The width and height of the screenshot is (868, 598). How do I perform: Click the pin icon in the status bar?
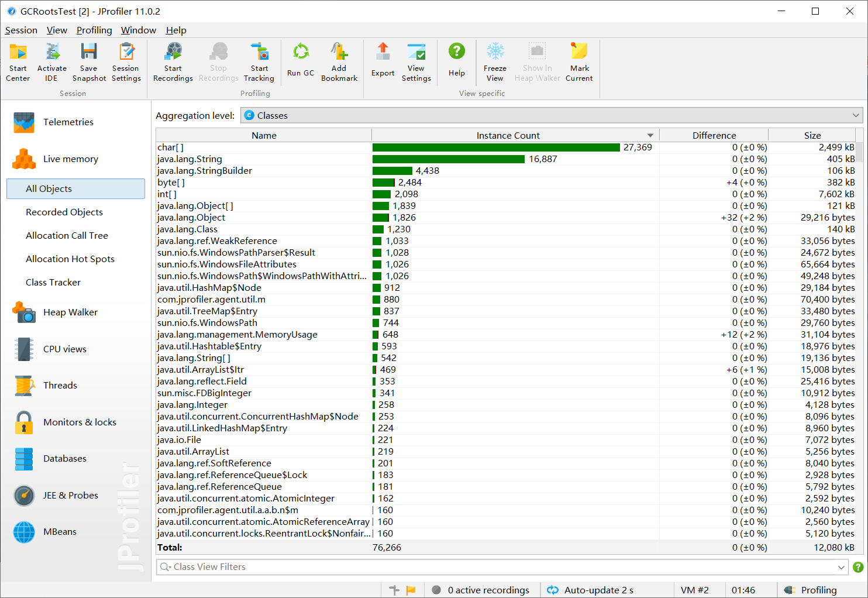(x=394, y=590)
